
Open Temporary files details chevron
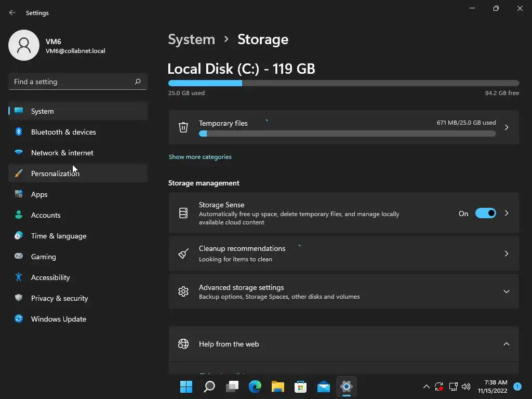coord(507,127)
